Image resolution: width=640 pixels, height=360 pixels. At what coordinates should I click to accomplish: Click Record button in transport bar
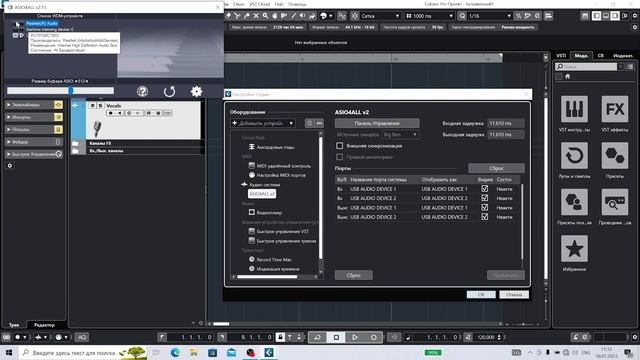pyautogui.click(x=373, y=337)
